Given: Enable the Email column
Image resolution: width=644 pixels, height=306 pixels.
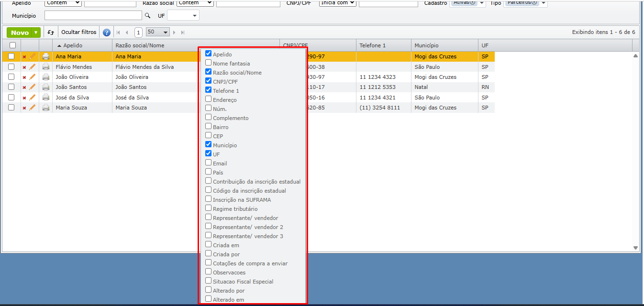Looking at the screenshot, I should 208,163.
